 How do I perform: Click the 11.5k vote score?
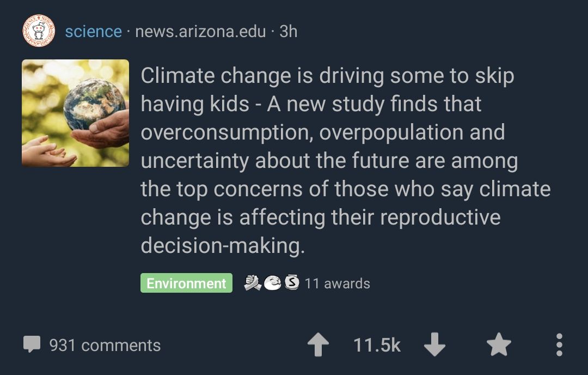pyautogui.click(x=377, y=345)
